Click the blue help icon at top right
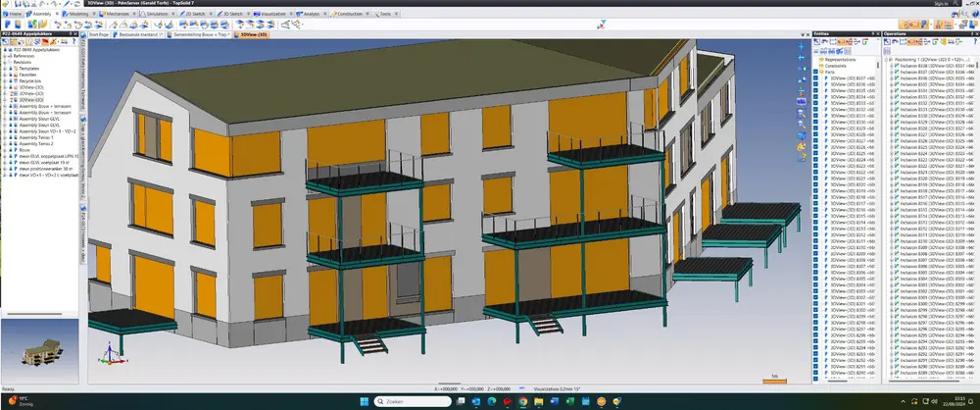Image resolution: width=980 pixels, height=410 pixels. [976, 14]
